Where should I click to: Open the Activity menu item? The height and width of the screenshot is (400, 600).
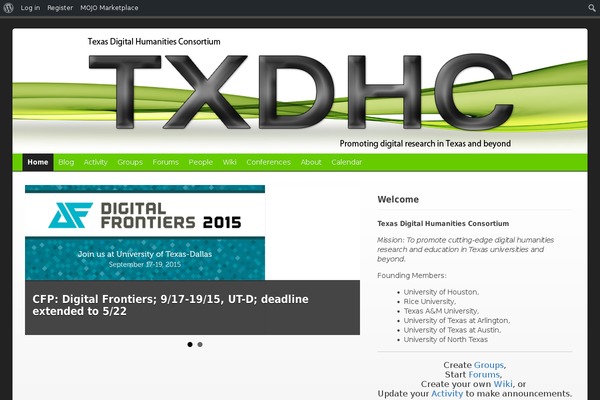pyautogui.click(x=96, y=162)
